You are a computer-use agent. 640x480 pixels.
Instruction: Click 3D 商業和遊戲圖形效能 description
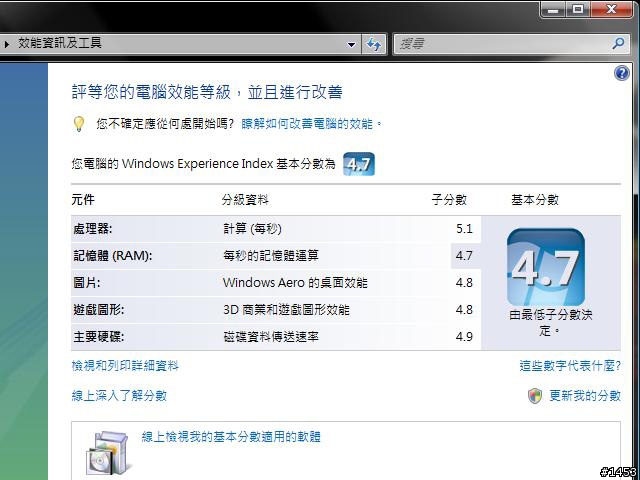(x=286, y=309)
